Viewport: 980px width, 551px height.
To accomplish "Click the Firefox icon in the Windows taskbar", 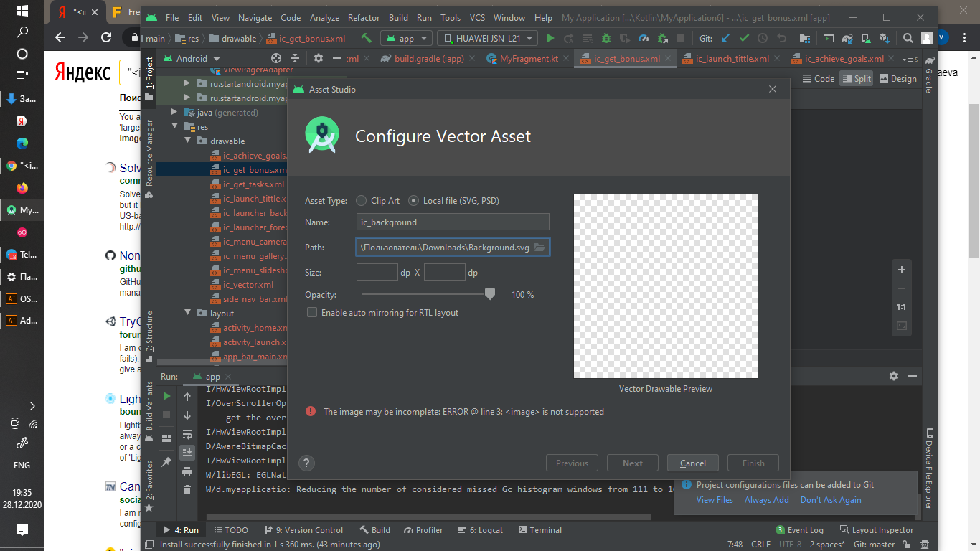I will click(x=22, y=188).
